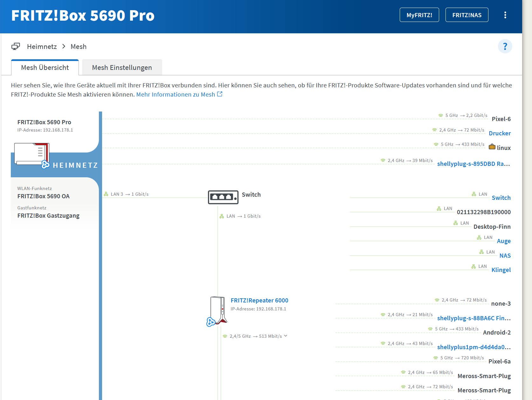Screen dimensions: 532x400
Task: Open the three-dot options menu
Action: (x=505, y=15)
